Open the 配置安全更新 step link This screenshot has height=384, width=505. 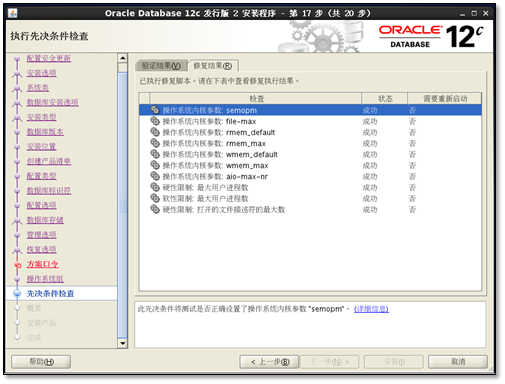click(49, 58)
